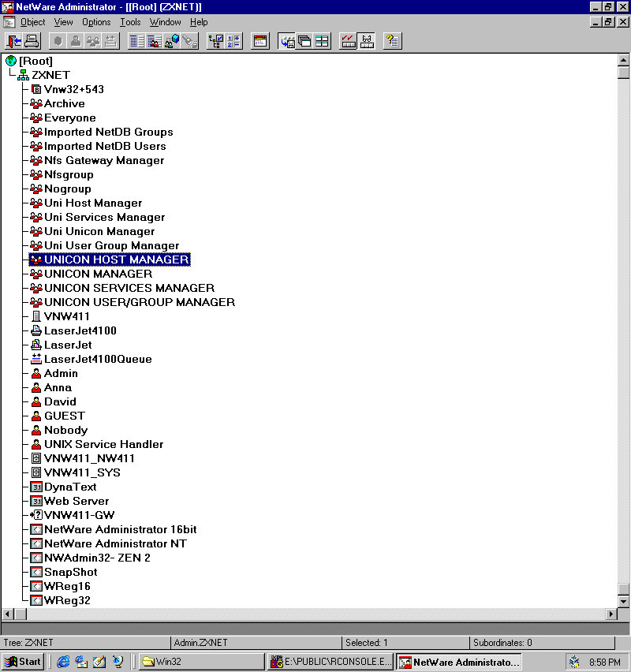The width and height of the screenshot is (631, 672).
Task: Click the Exit door icon in toolbar
Action: click(x=14, y=41)
